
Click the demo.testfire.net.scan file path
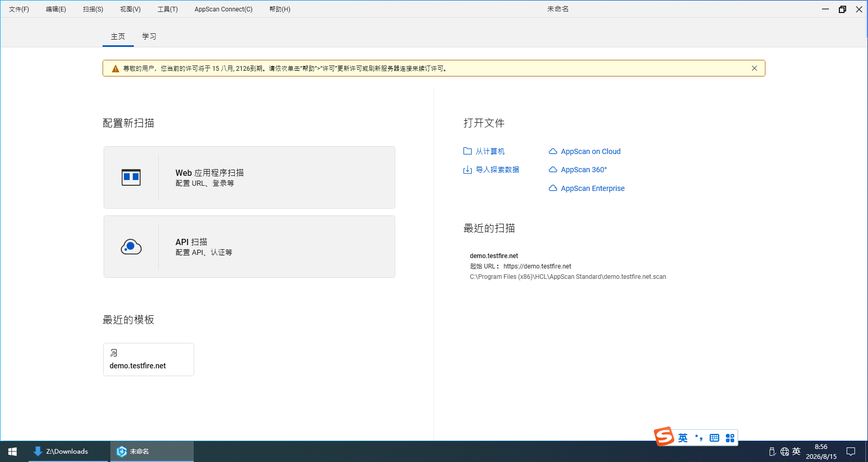[568, 277]
